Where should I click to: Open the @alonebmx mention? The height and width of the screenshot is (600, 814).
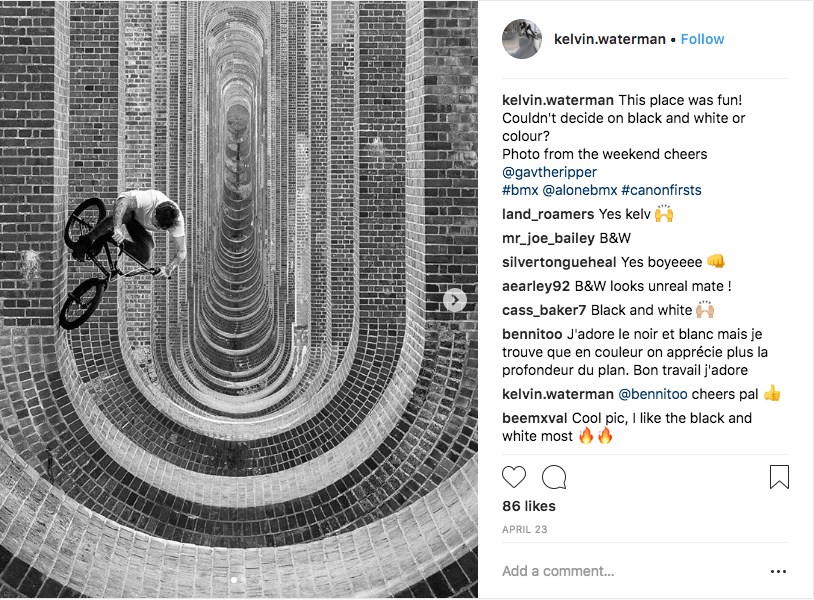tap(579, 190)
